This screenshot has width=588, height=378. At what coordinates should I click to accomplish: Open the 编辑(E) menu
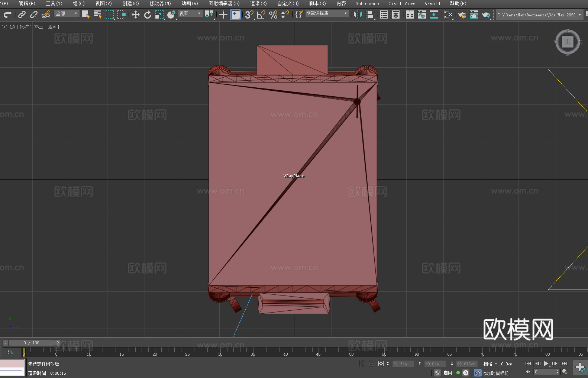pos(27,3)
